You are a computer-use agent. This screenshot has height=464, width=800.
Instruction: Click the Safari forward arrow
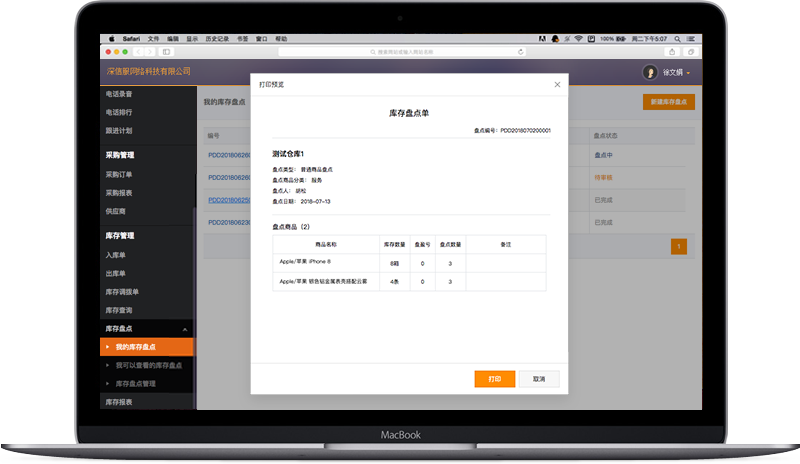click(151, 51)
